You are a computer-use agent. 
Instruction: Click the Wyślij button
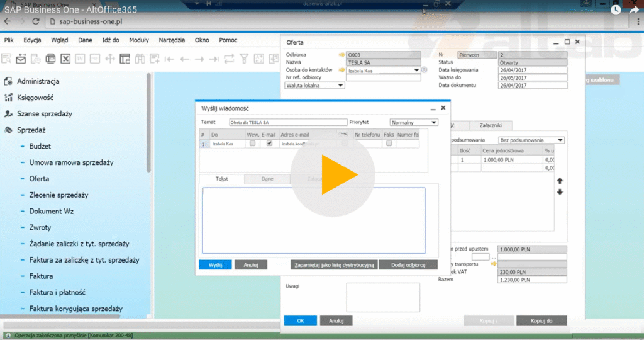pyautogui.click(x=215, y=265)
